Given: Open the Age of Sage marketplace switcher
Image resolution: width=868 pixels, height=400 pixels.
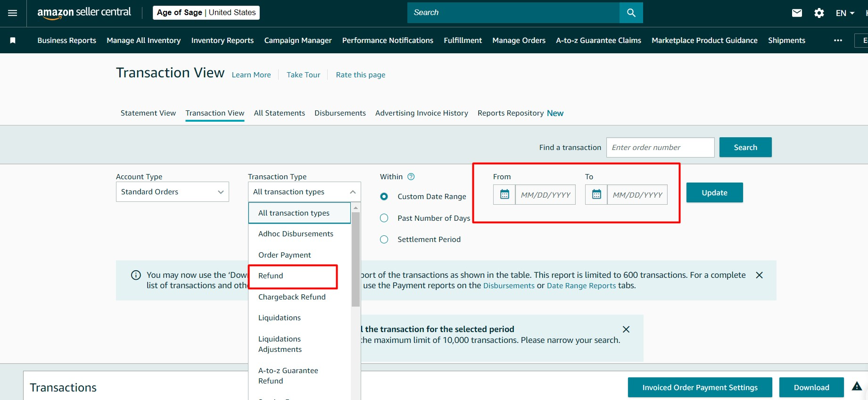Looking at the screenshot, I should pos(206,13).
